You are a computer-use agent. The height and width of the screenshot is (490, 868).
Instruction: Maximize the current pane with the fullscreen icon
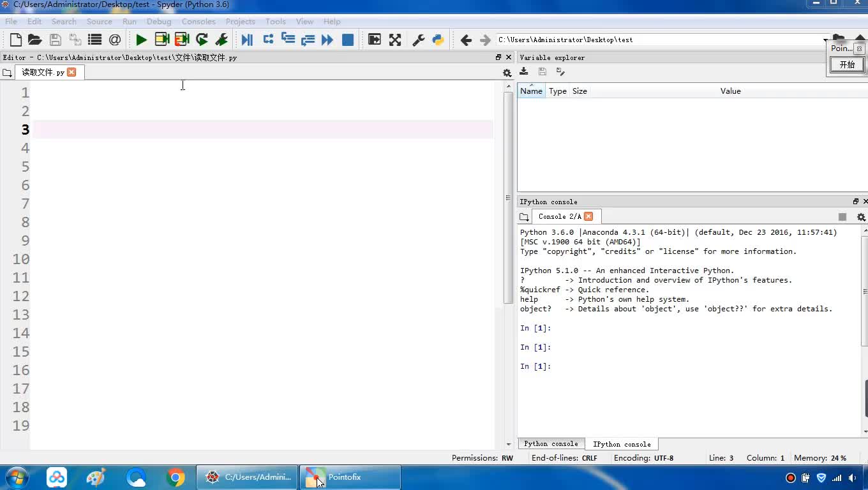click(395, 40)
